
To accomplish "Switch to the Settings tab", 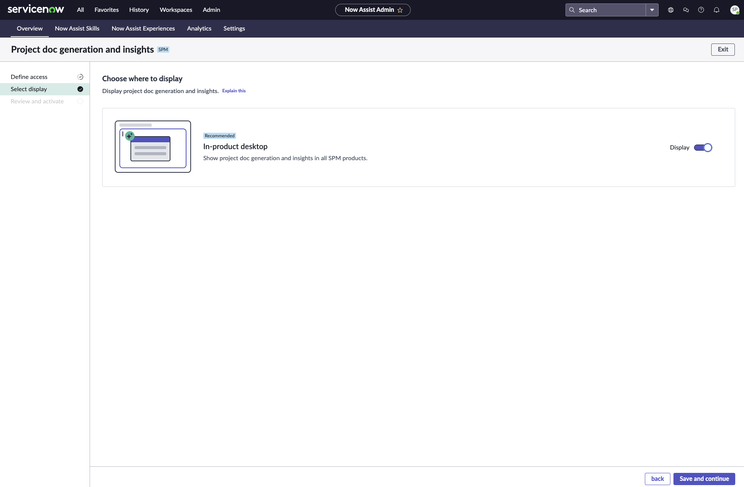I will coord(234,28).
